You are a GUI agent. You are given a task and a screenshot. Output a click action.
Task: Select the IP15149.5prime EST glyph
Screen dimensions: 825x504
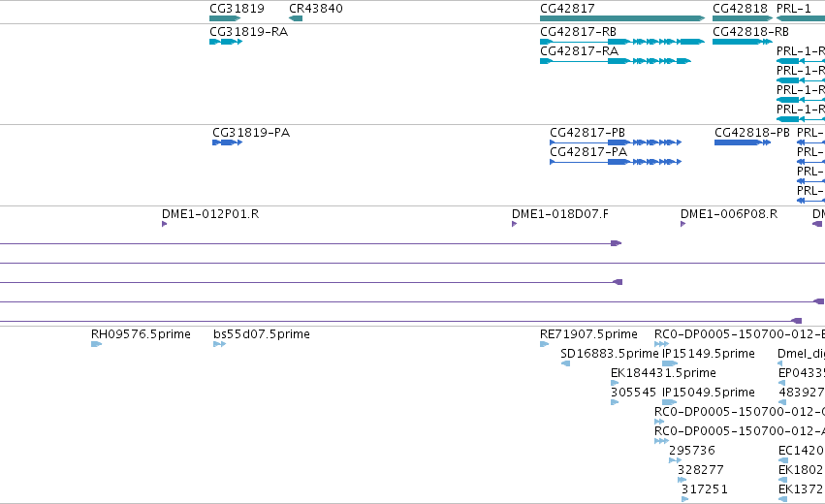point(670,363)
